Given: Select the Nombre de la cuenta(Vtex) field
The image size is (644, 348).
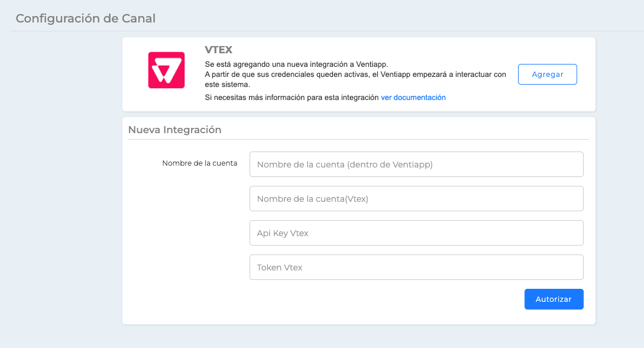Looking at the screenshot, I should (x=416, y=199).
